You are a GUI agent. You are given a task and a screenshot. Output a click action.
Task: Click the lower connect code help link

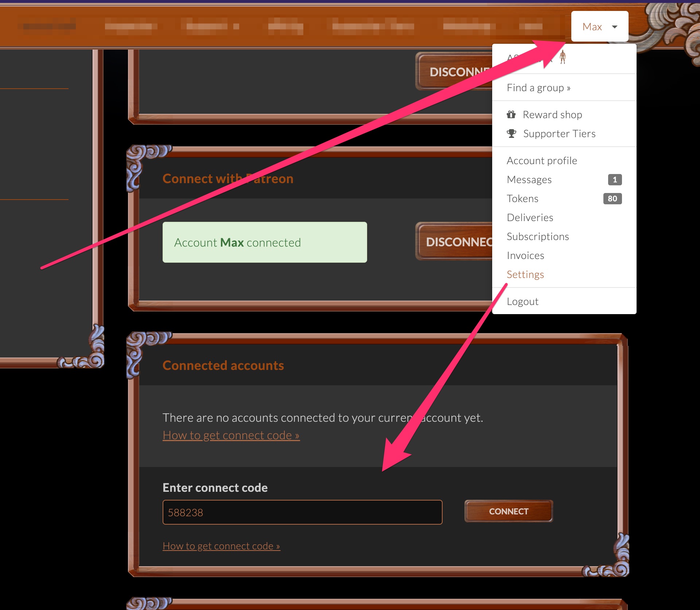click(x=221, y=546)
